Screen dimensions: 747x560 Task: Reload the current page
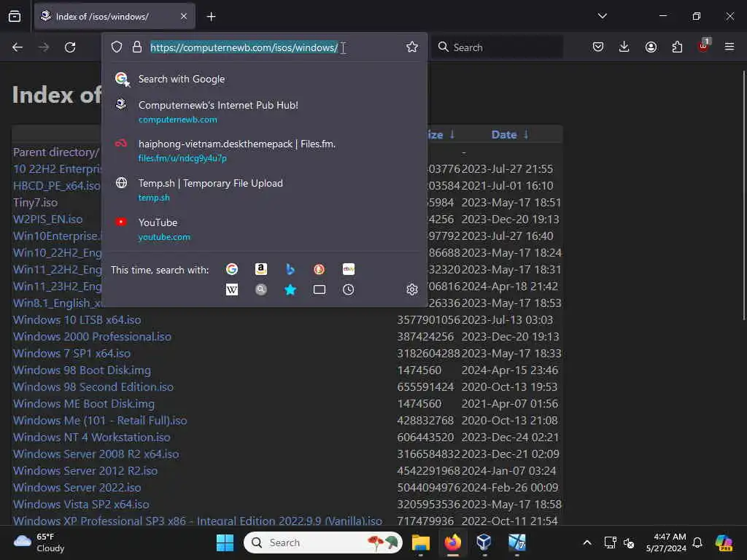coord(70,47)
